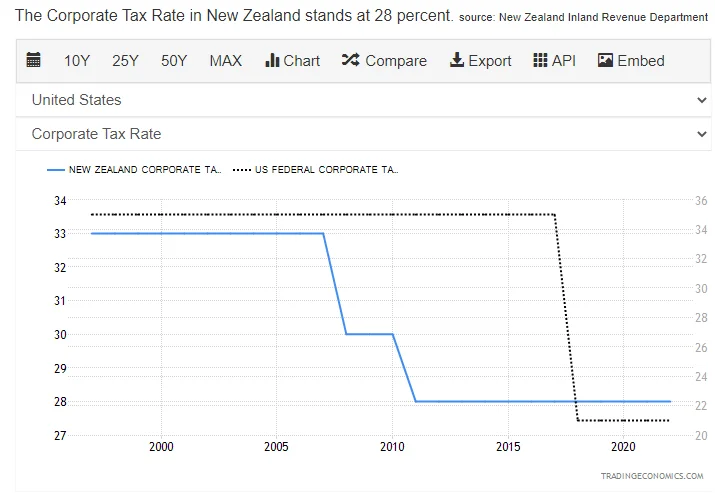Open the Chart type bar icon
This screenshot has height=493, width=715.
[x=272, y=60]
